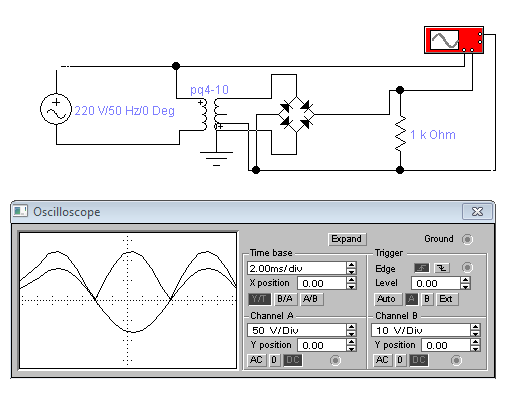Increase Channel A Y position
Screen dimensions: 522x400
(x=351, y=342)
